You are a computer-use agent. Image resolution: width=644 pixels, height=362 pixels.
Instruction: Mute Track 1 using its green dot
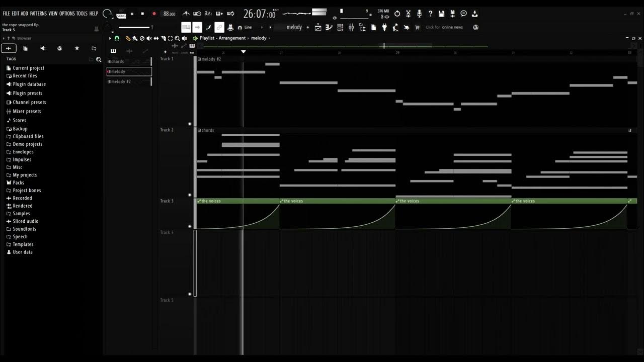pyautogui.click(x=190, y=124)
